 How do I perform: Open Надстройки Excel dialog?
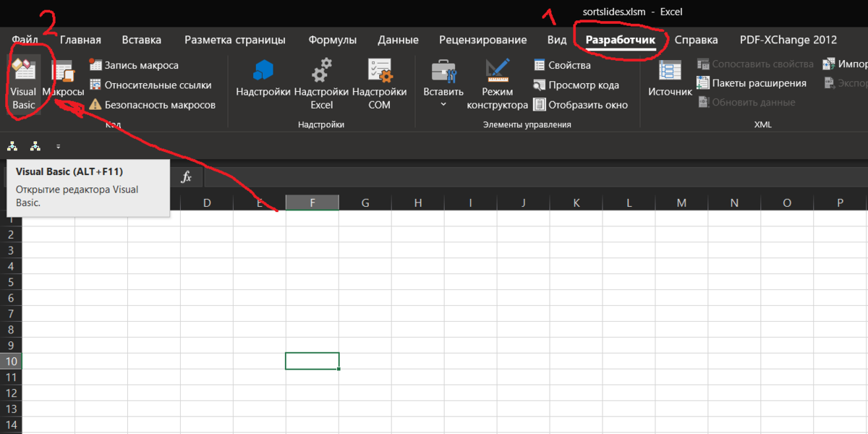coord(322,84)
